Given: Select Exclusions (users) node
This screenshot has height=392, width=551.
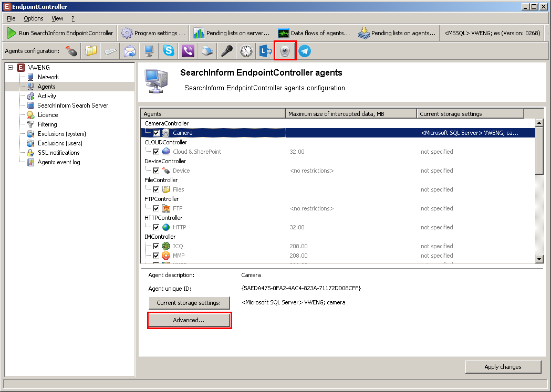Looking at the screenshot, I should [x=60, y=144].
